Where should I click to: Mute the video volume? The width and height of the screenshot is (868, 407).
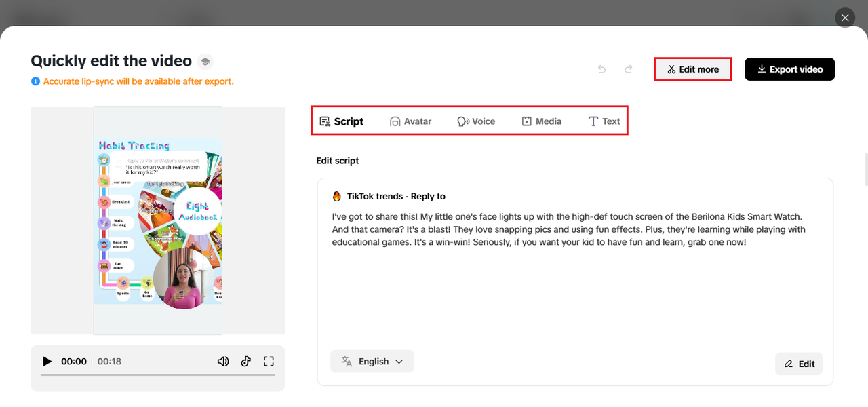pos(223,362)
